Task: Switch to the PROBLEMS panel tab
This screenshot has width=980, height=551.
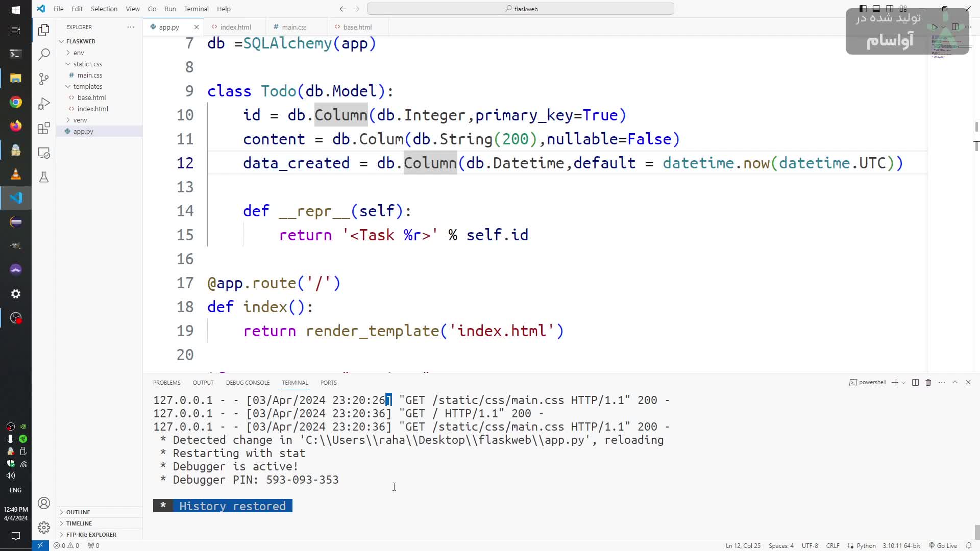Action: coord(166,383)
